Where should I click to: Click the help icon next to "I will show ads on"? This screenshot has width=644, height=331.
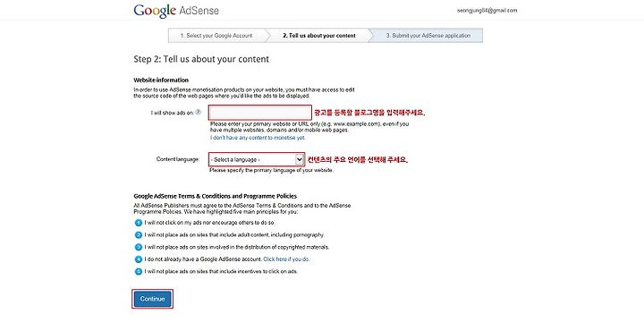199,112
